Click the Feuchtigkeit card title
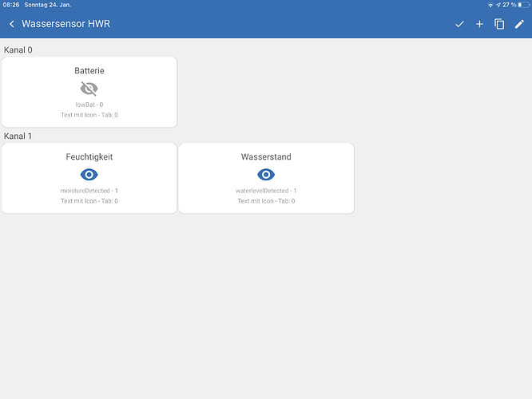Screen dimensions: 532x399 [x=89, y=157]
